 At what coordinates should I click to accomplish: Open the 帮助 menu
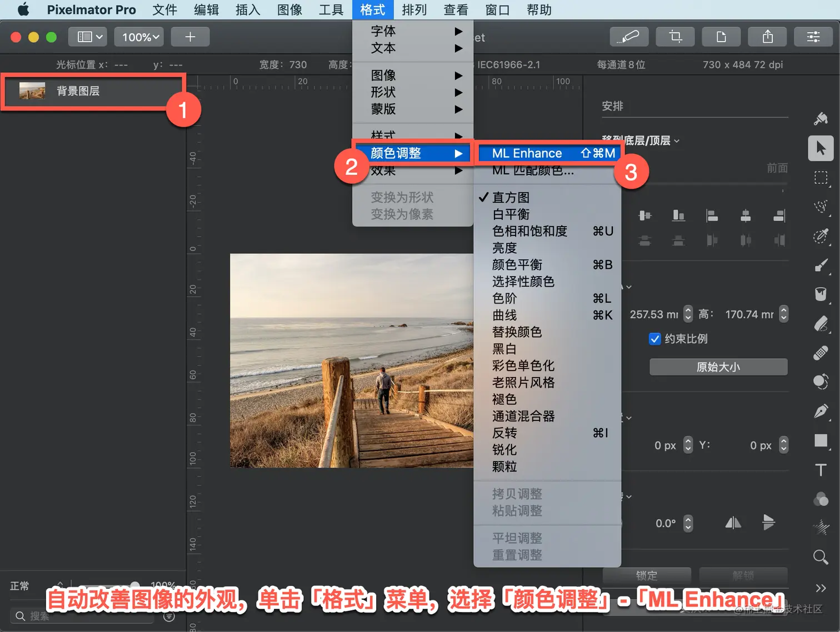click(x=539, y=10)
